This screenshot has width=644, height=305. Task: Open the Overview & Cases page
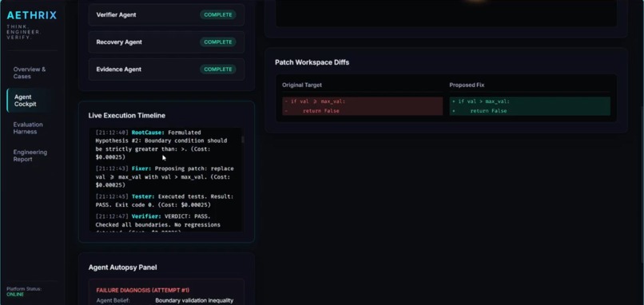click(30, 73)
